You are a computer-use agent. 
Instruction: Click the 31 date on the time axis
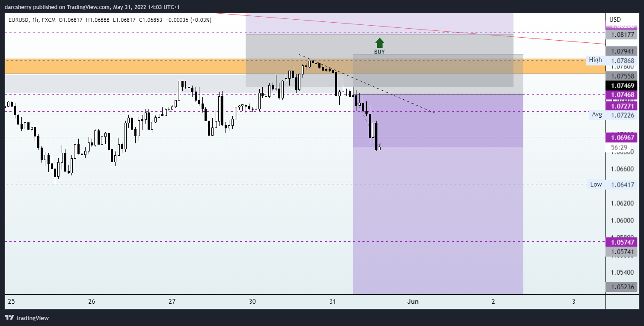333,302
